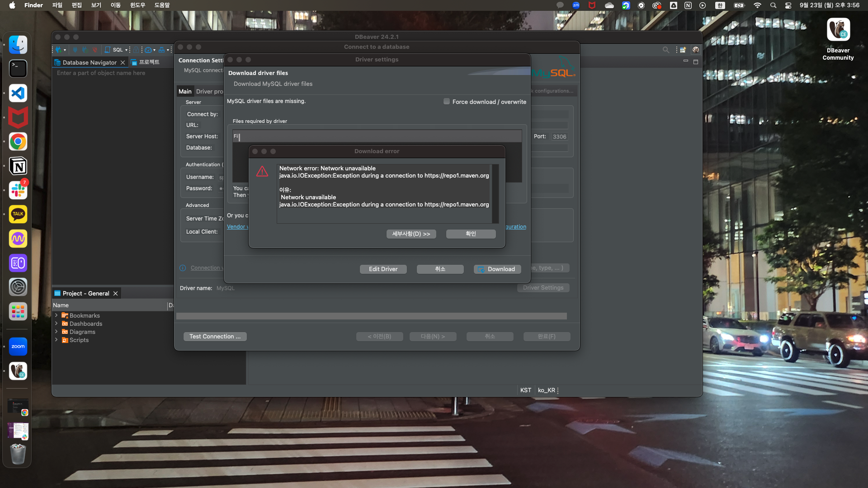The width and height of the screenshot is (868, 488).
Task: Click the Port field showing 3306
Action: tap(559, 136)
